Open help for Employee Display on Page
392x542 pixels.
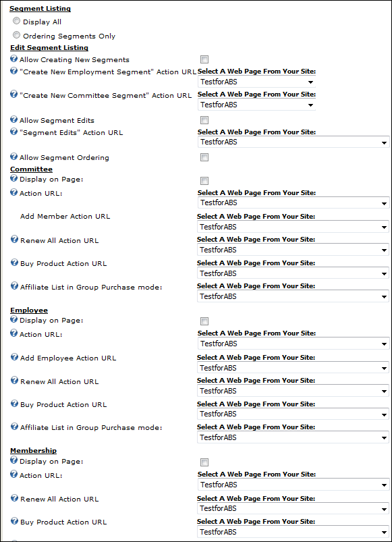pyautogui.click(x=13, y=319)
